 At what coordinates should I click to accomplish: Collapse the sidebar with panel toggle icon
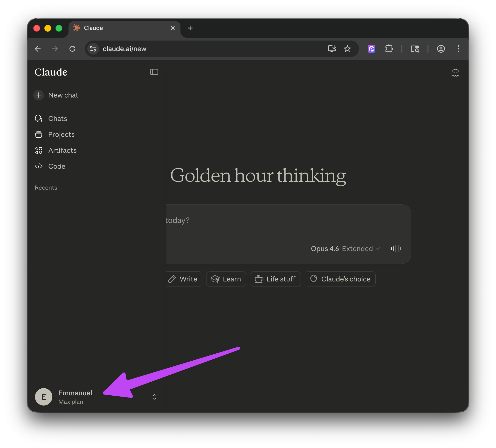(154, 72)
